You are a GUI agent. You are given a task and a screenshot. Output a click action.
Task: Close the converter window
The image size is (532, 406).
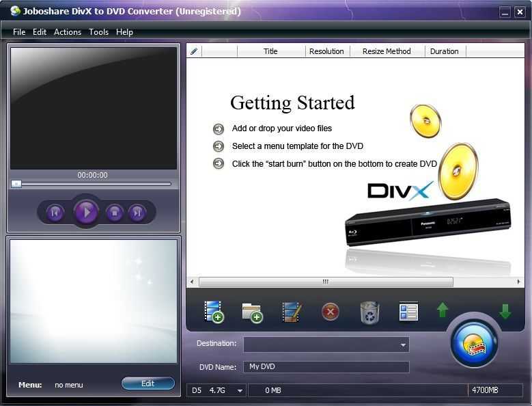(x=520, y=12)
